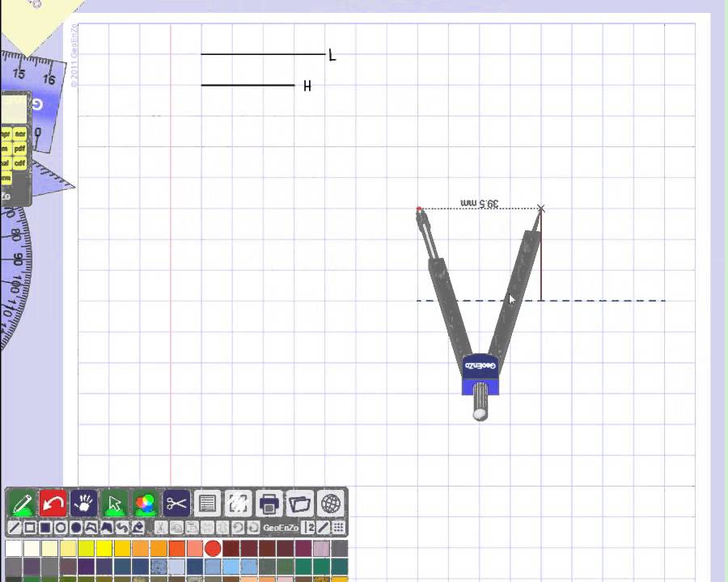The height and width of the screenshot is (582, 728).
Task: Click the protractor near the 90 mark
Action: point(16,259)
